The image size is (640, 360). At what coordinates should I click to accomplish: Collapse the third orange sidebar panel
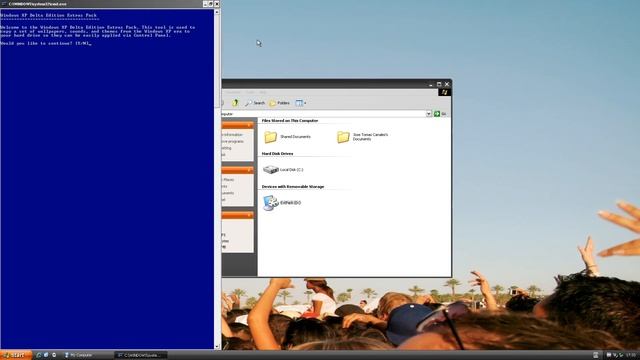[249, 215]
